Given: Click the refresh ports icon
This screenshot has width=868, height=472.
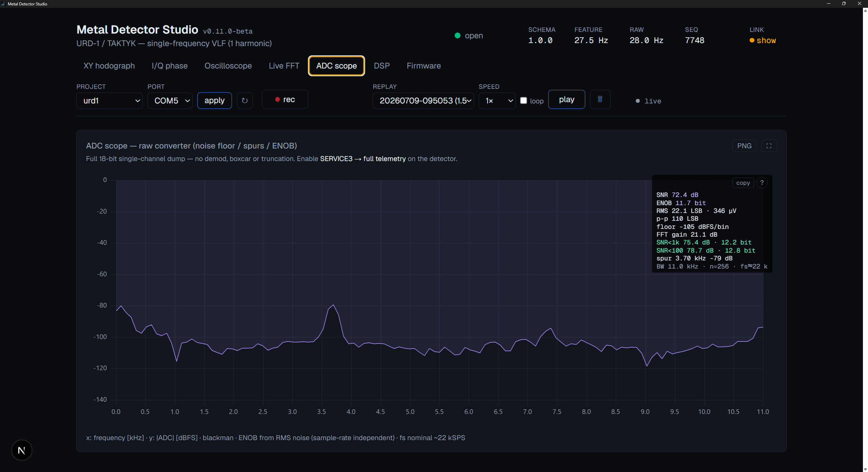Looking at the screenshot, I should 244,100.
